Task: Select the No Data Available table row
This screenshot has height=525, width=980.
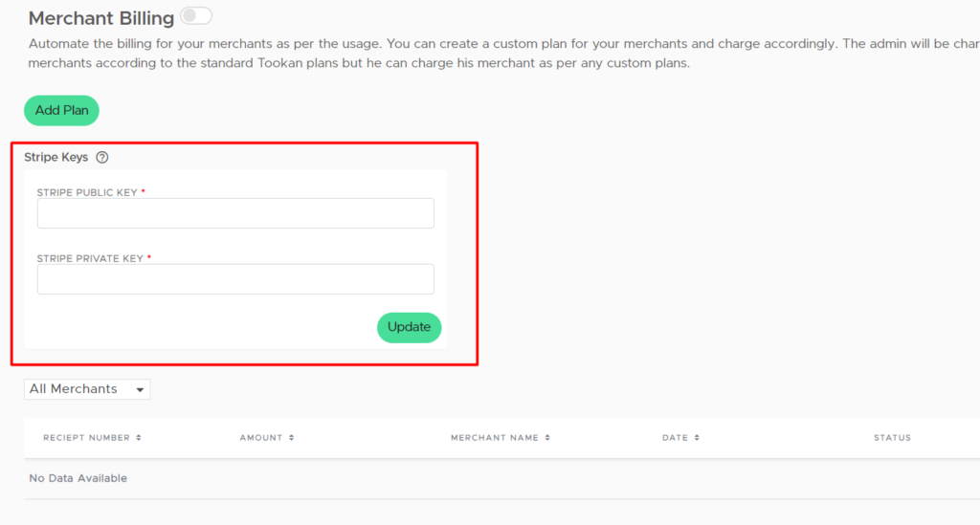Action: [x=501, y=479]
